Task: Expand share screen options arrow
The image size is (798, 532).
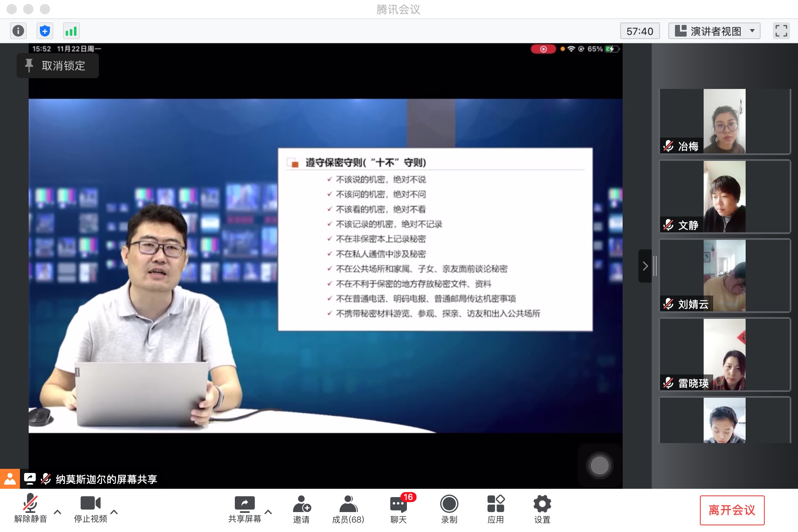Action: [268, 512]
